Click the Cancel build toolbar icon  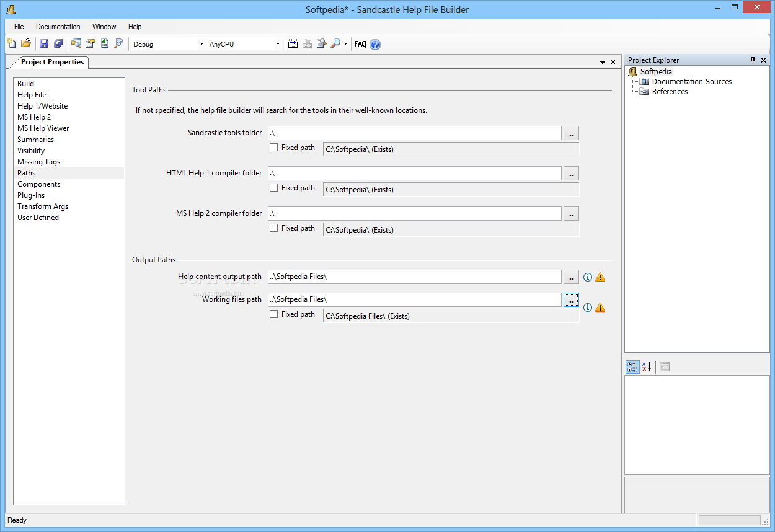point(308,43)
